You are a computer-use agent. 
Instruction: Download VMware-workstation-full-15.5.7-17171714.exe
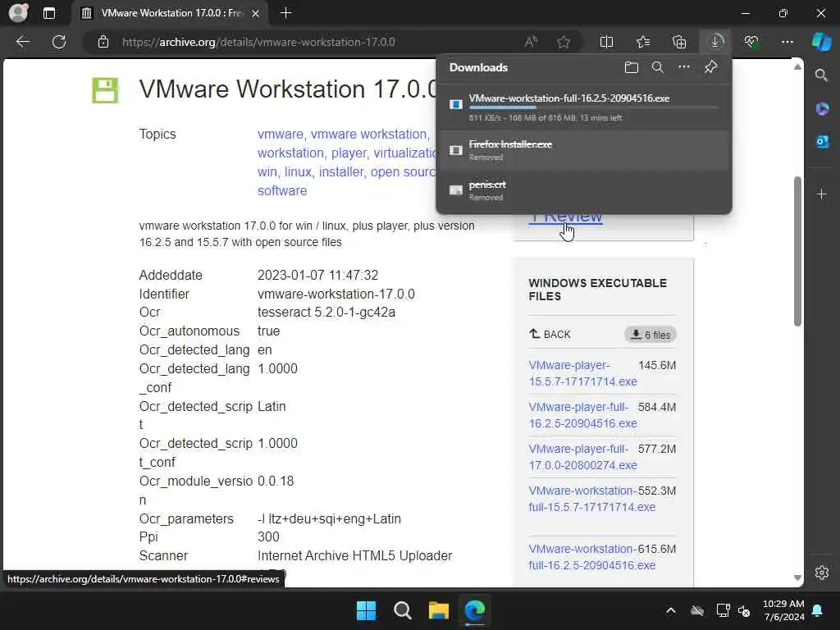coord(592,499)
